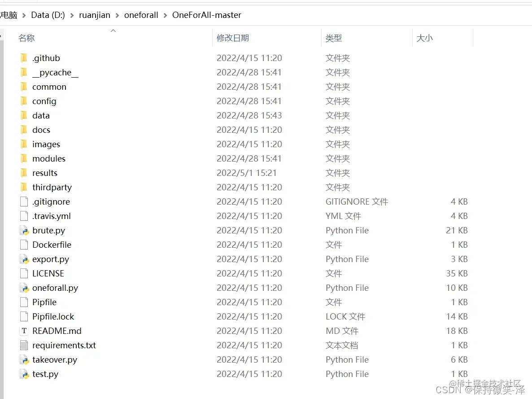Screen dimensions: 532x399
Task: Select the takeover.py Python file icon
Action: 24,360
